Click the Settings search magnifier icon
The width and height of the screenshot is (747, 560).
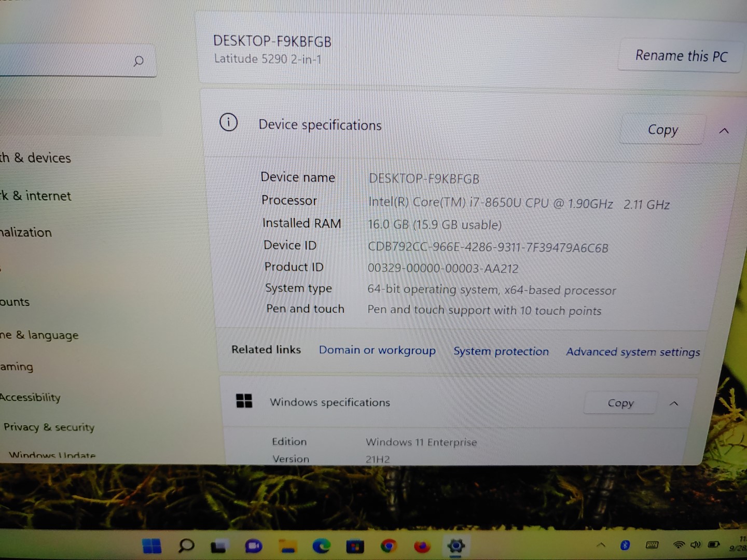[139, 61]
